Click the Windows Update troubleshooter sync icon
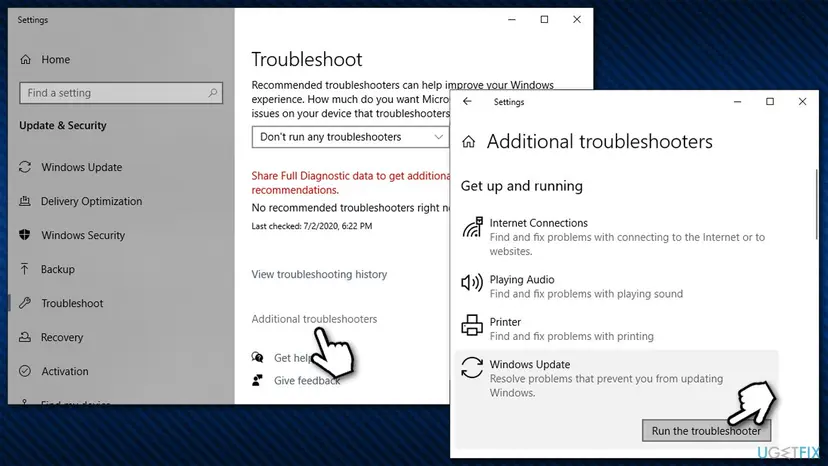 (x=472, y=368)
